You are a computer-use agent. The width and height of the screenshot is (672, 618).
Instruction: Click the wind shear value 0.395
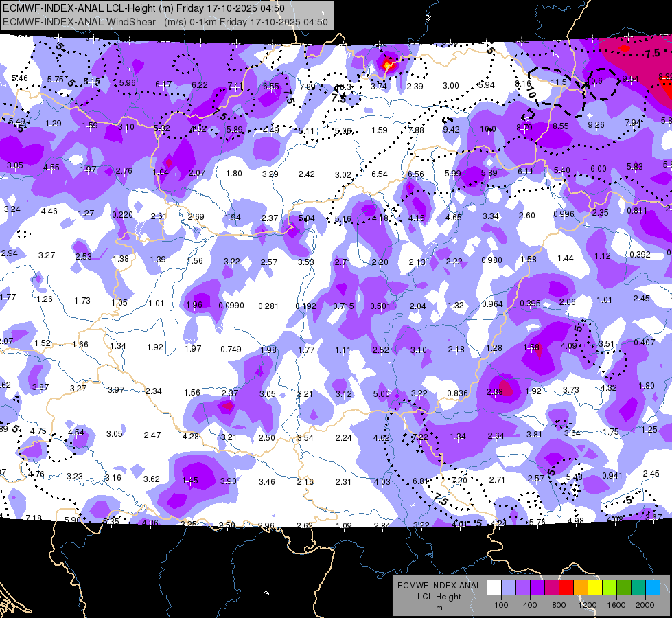[x=530, y=304]
